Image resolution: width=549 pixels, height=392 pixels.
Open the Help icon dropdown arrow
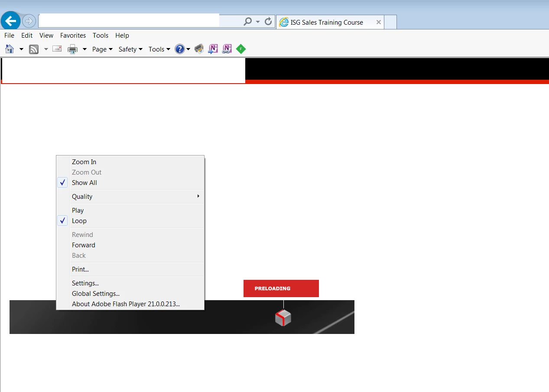click(188, 49)
